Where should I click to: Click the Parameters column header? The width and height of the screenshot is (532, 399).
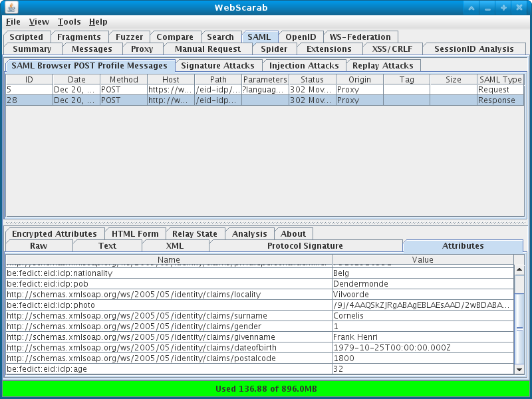coord(265,79)
